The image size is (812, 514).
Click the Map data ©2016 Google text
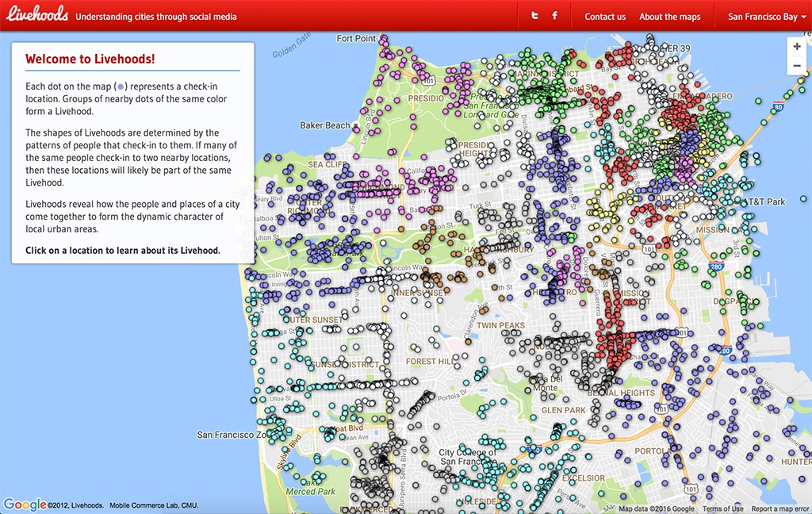click(x=656, y=508)
